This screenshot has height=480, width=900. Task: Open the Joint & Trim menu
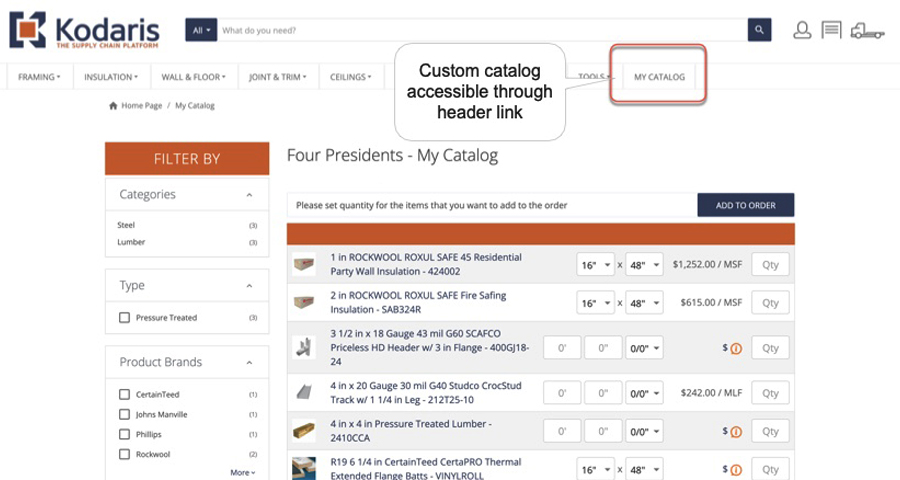tap(278, 77)
